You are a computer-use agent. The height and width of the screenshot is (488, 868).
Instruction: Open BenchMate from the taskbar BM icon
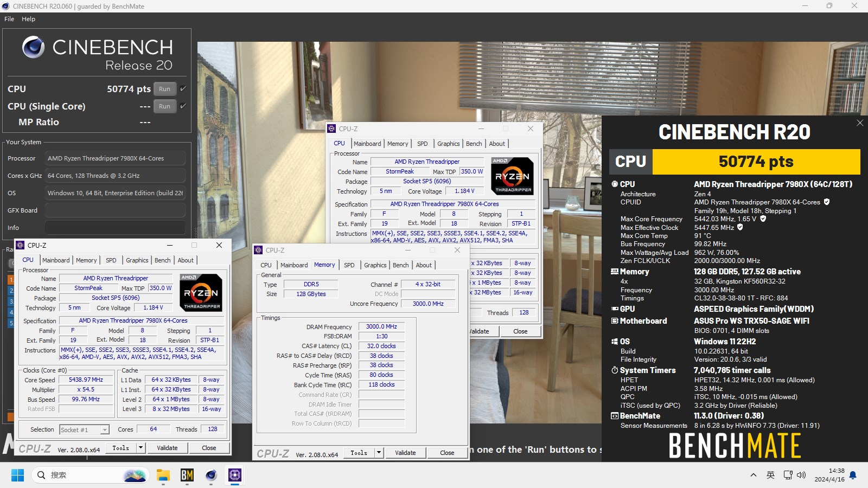[x=187, y=475]
